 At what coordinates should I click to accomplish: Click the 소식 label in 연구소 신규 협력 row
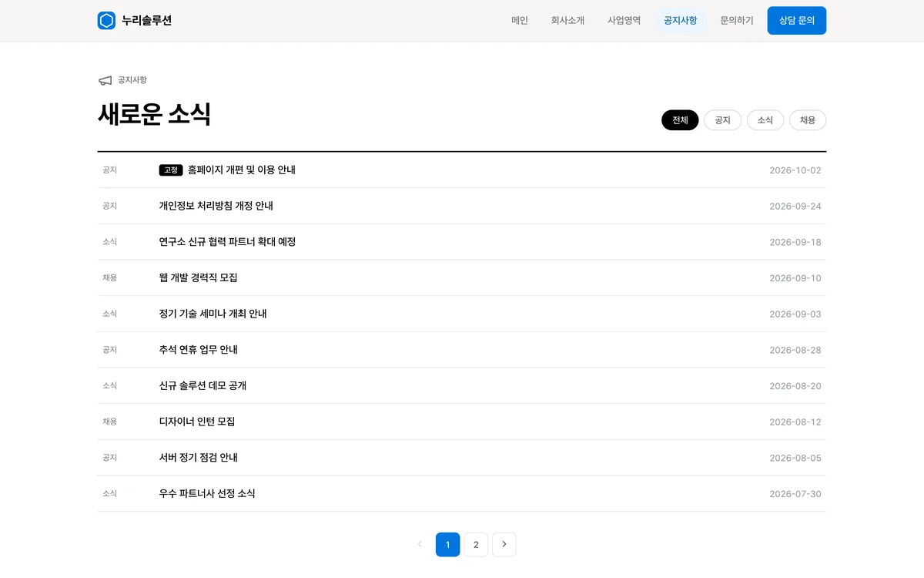[109, 242]
